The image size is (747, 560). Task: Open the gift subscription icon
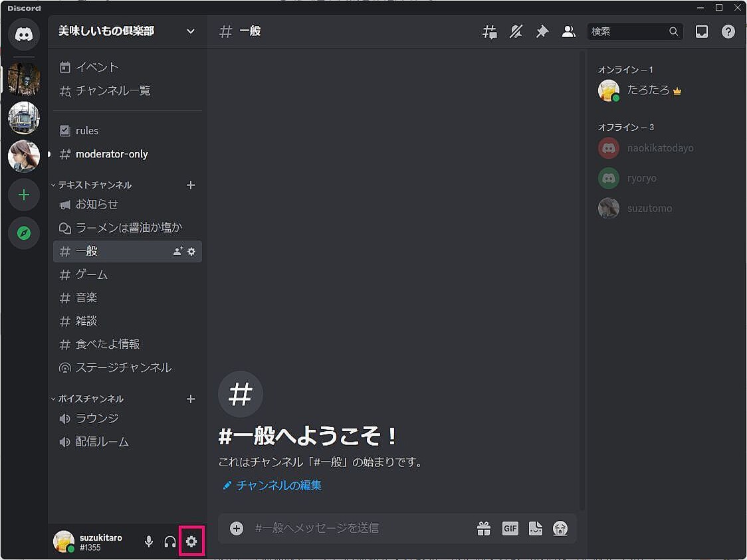coord(483,528)
